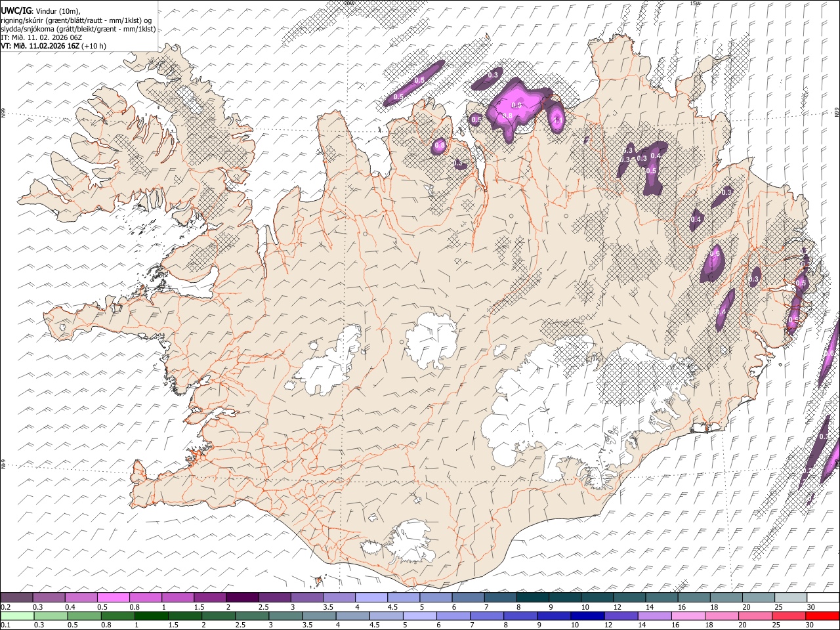
Task: Click the '0.1' label under the lower legend
Action: 5,625
